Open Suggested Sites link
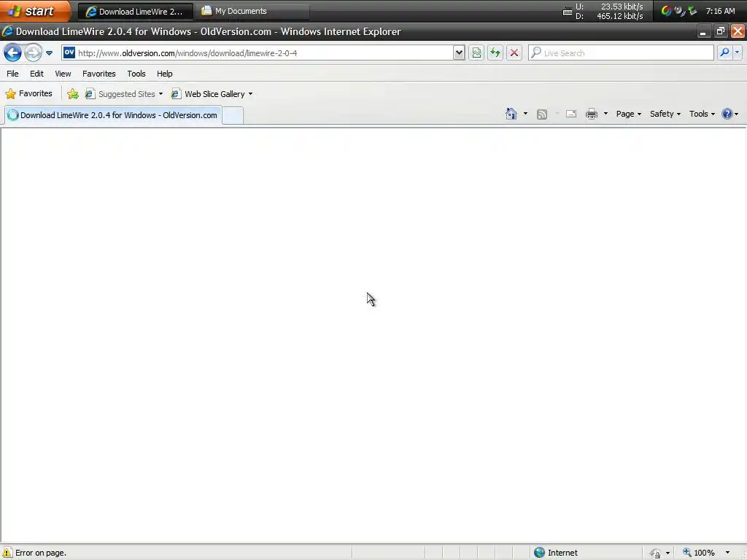The image size is (747, 560). coord(124,94)
